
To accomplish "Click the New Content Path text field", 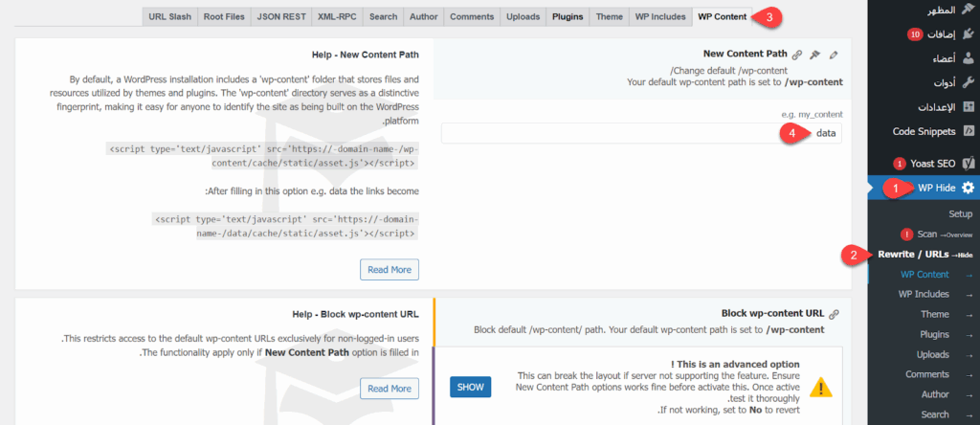I will (641, 133).
